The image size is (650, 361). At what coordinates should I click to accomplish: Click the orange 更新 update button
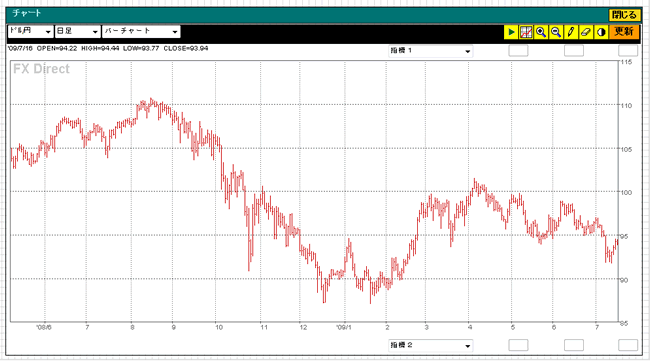(x=624, y=32)
